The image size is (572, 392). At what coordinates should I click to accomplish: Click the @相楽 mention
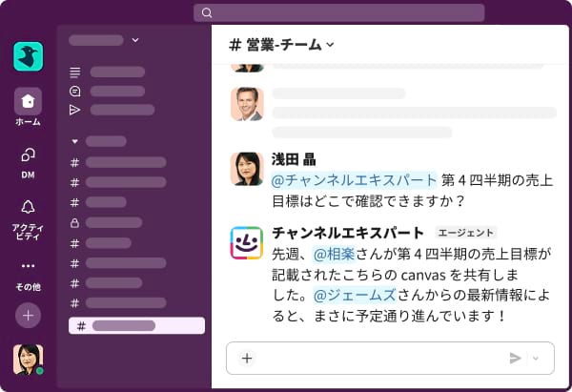335,254
